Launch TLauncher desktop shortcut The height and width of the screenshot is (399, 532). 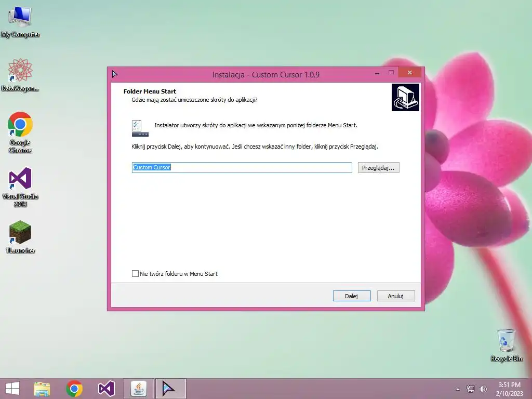(20, 237)
